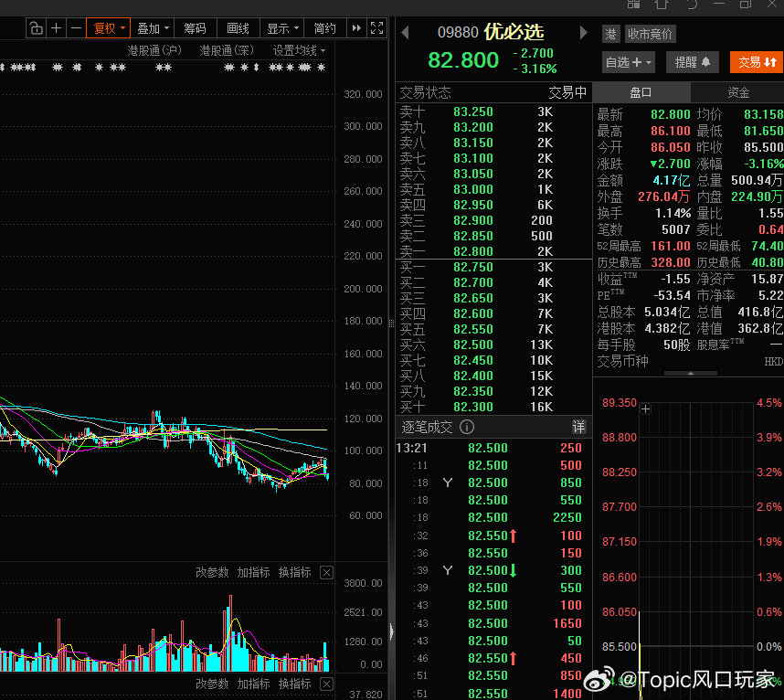Click plus icon on intraday chart
This screenshot has width=784, height=700.
click(645, 409)
